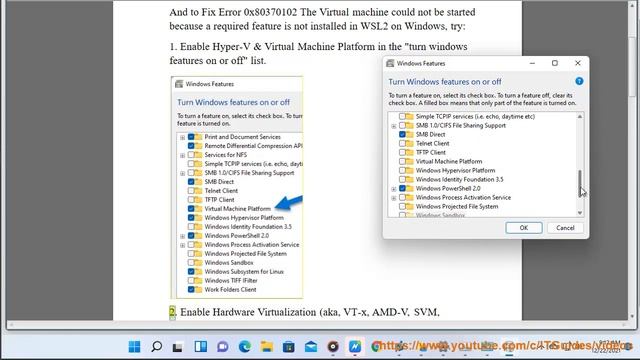Click the Windows Features title bar icon

390,63
